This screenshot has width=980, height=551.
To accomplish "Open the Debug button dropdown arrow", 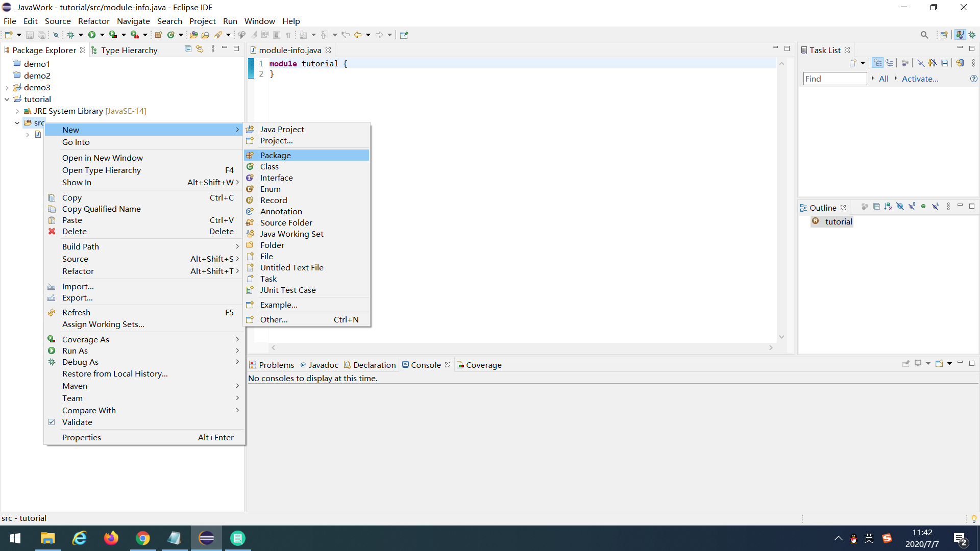I will (81, 35).
